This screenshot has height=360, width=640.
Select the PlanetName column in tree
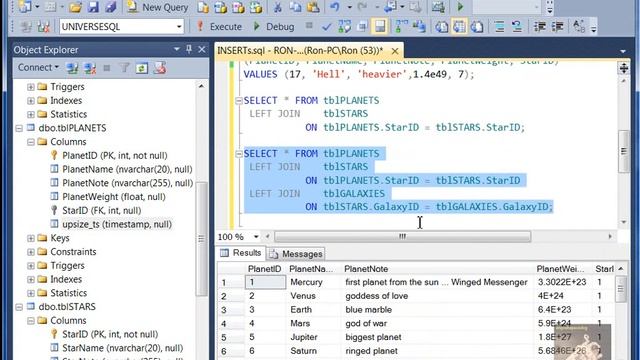[127, 169]
